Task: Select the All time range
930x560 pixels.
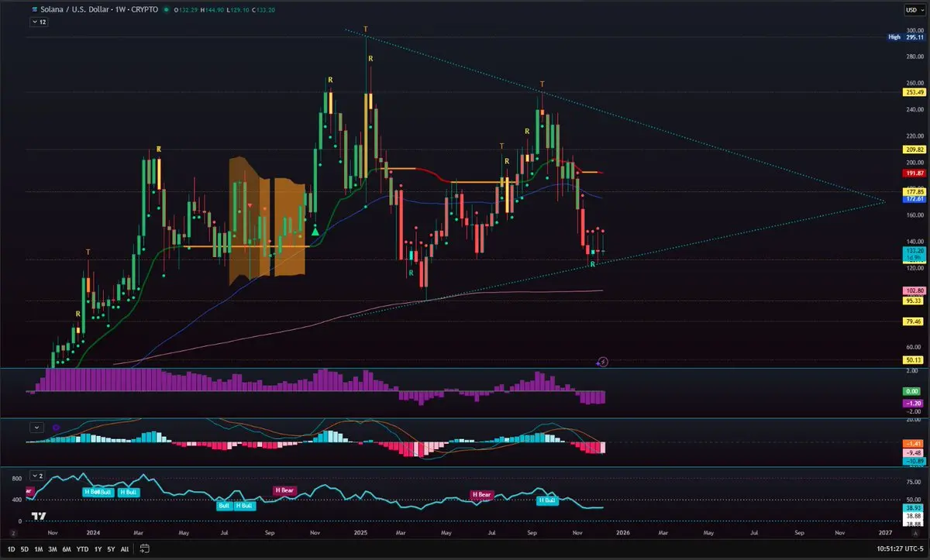Action: tap(124, 548)
